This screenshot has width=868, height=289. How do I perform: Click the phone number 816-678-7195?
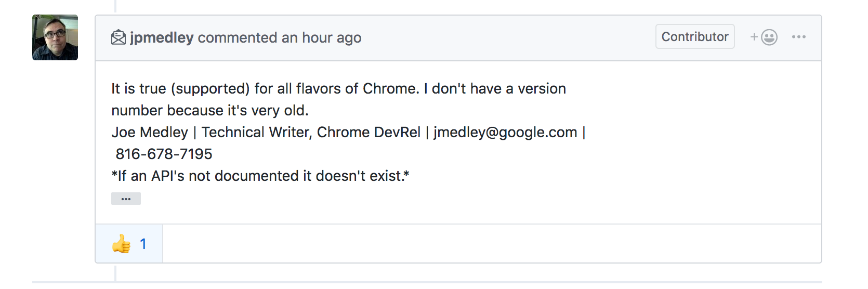click(164, 154)
